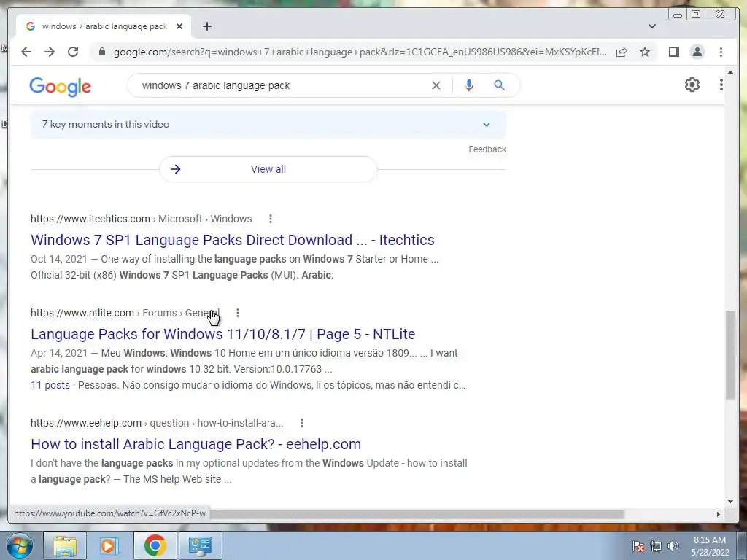This screenshot has height=560, width=747.
Task: Open Windows Media Player from taskbar
Action: tap(109, 545)
